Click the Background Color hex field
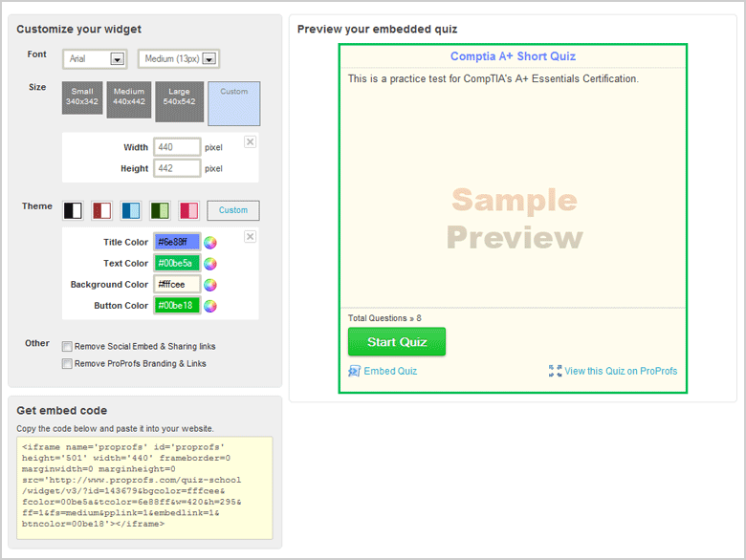The width and height of the screenshot is (746, 560). click(177, 284)
